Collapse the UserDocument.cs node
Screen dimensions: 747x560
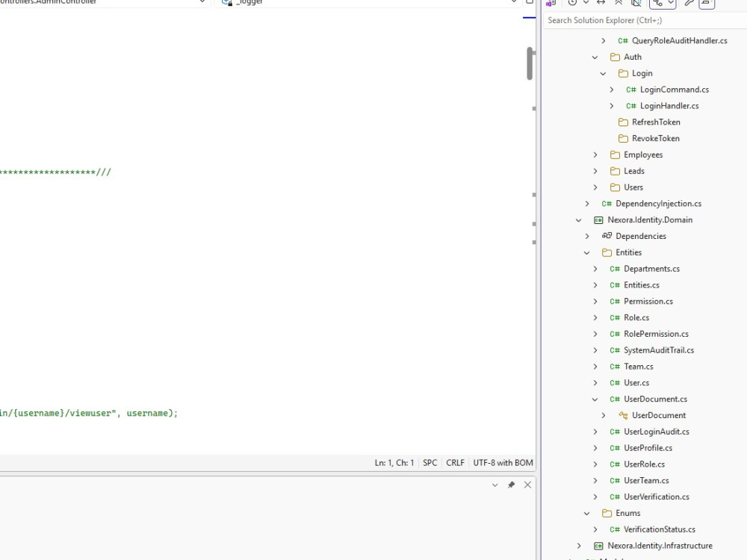[595, 399]
